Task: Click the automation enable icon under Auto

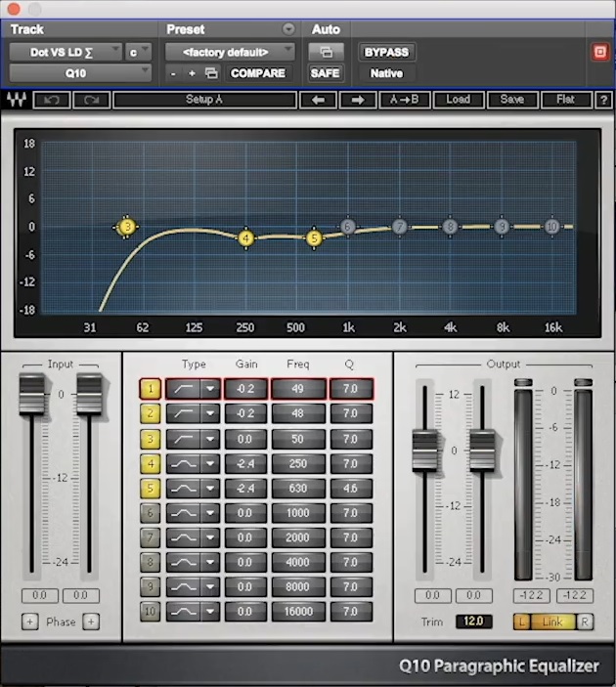Action: pyautogui.click(x=326, y=52)
